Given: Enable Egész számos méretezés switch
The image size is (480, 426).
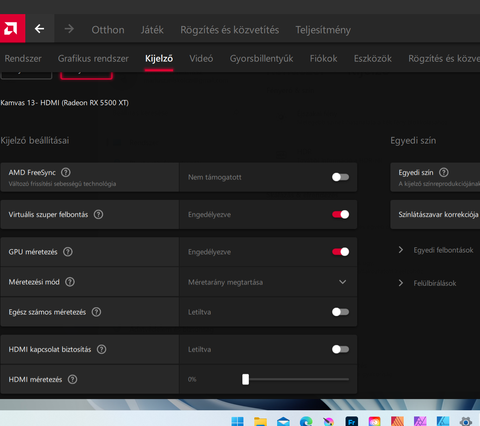Looking at the screenshot, I should click(x=340, y=312).
